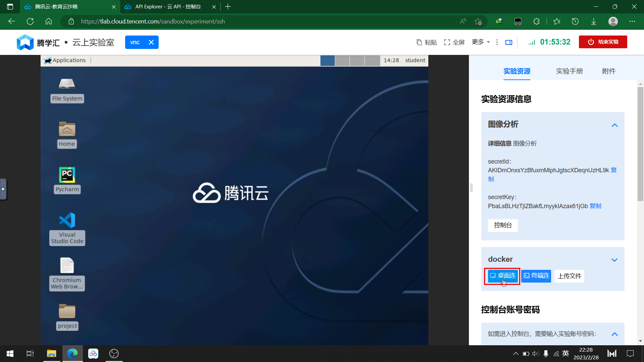Image resolution: width=644 pixels, height=362 pixels.
Task: Open File Explorer from taskbar
Action: (51, 354)
